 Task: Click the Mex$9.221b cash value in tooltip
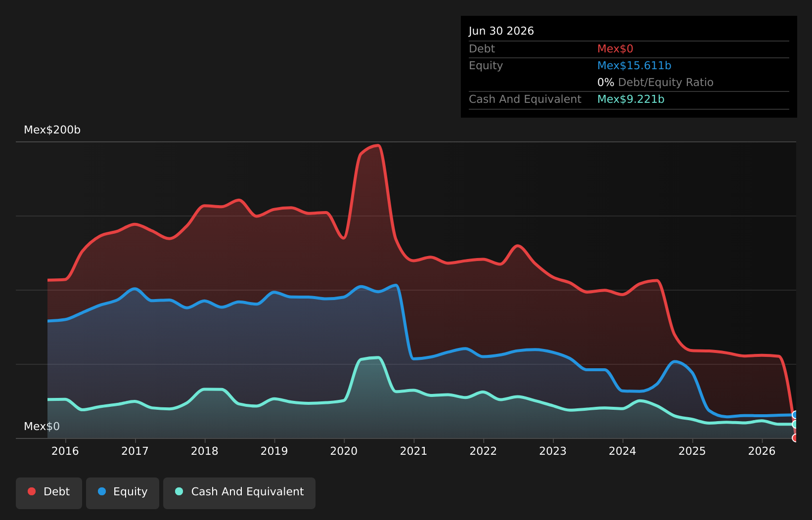tap(631, 99)
